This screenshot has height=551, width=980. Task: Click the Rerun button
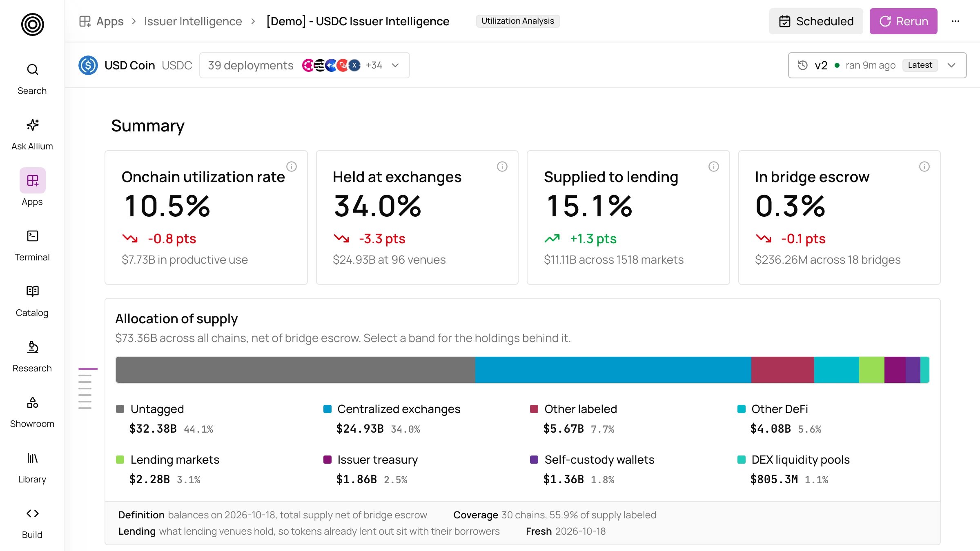click(904, 21)
